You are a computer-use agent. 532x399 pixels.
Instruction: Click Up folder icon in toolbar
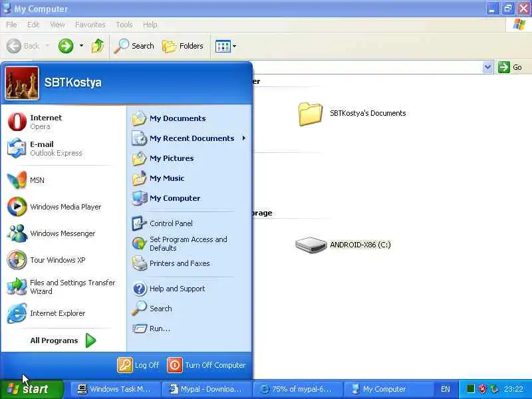[98, 46]
